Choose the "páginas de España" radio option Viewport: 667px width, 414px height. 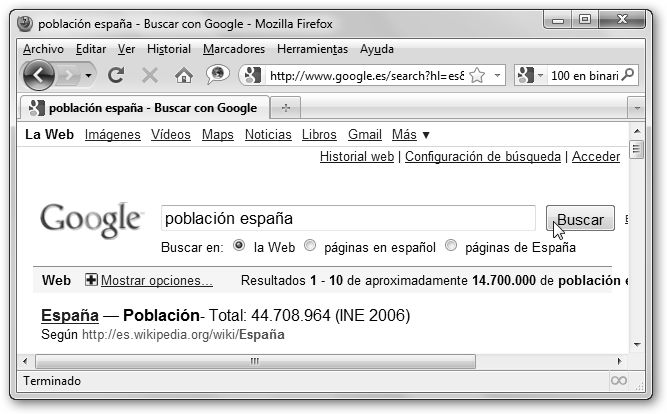pyautogui.click(x=451, y=246)
